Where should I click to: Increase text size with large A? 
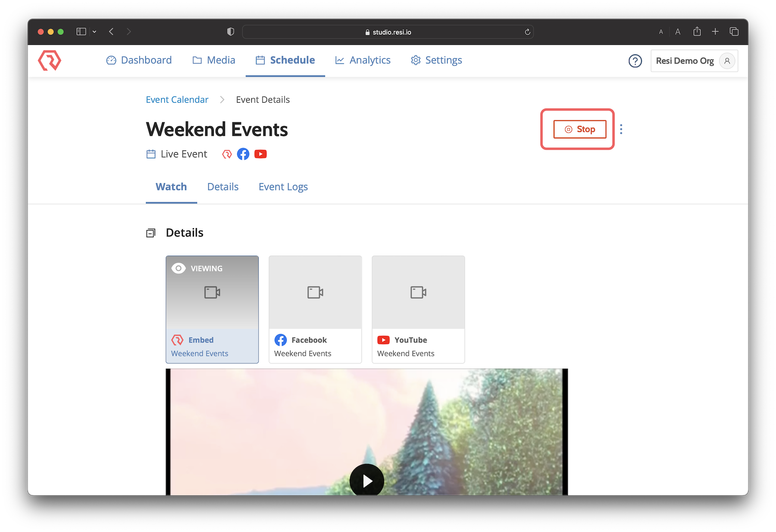(x=678, y=31)
